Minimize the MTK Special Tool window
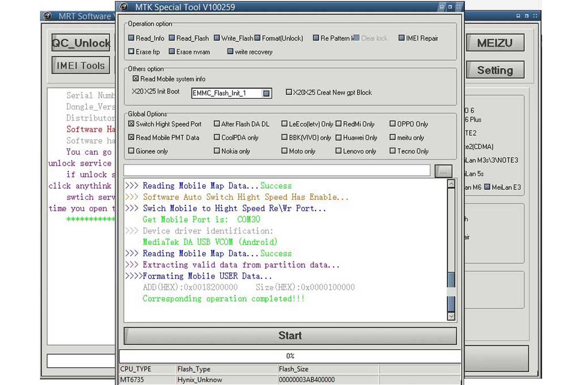Screen dimensions: 588x385 pyautogui.click(x=442, y=7)
